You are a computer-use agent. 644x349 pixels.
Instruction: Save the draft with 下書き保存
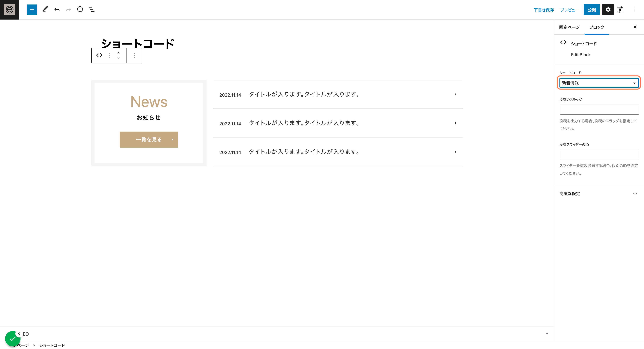(x=544, y=10)
